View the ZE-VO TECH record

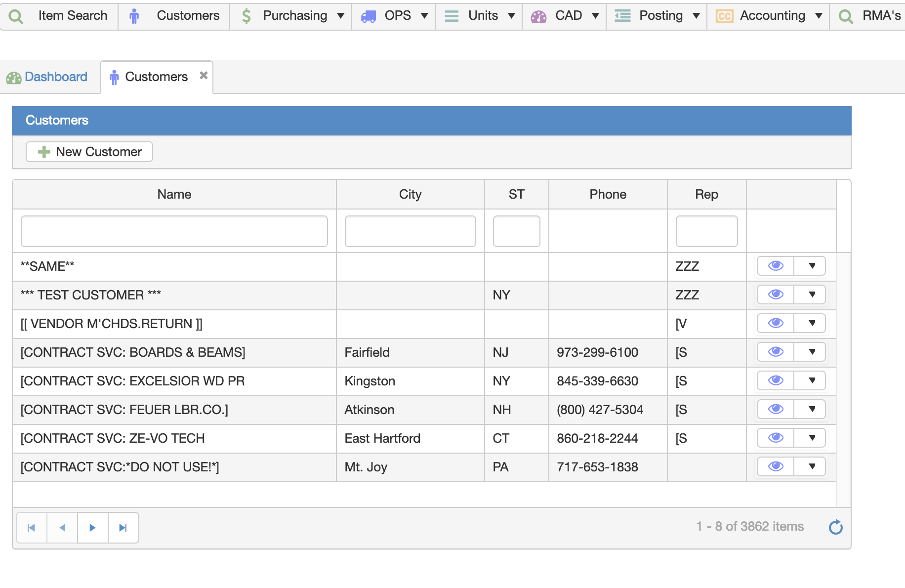point(776,438)
